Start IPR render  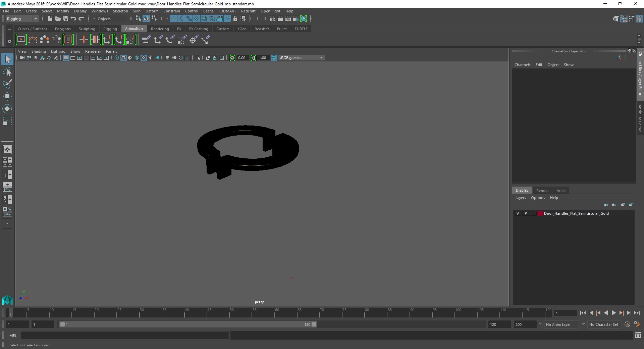tap(288, 19)
